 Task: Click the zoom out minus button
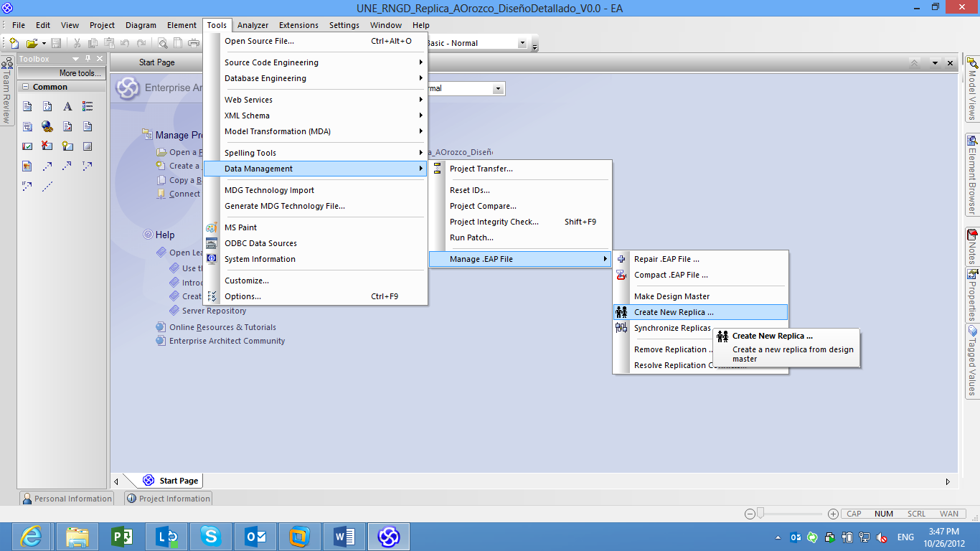[x=750, y=514]
